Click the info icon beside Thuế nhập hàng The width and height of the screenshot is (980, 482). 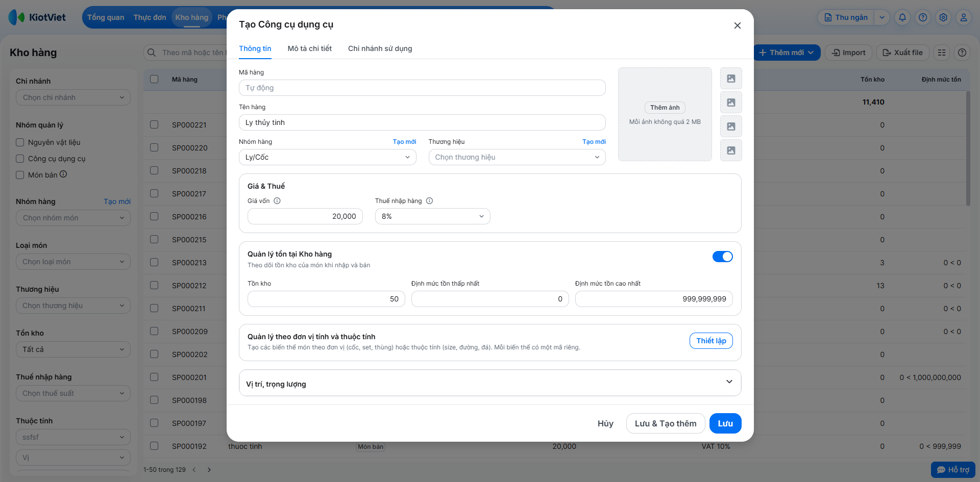(429, 201)
